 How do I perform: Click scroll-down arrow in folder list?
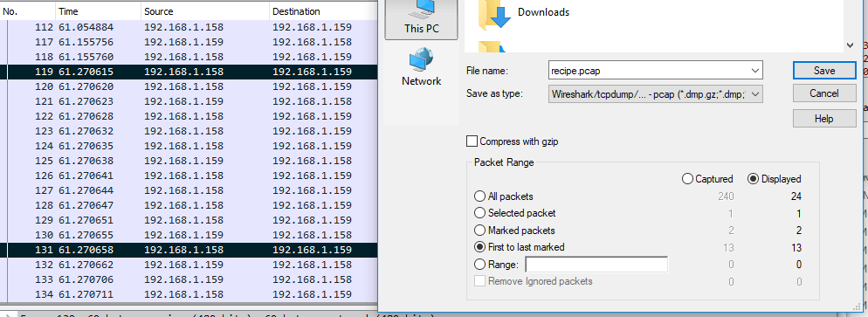coord(851,45)
